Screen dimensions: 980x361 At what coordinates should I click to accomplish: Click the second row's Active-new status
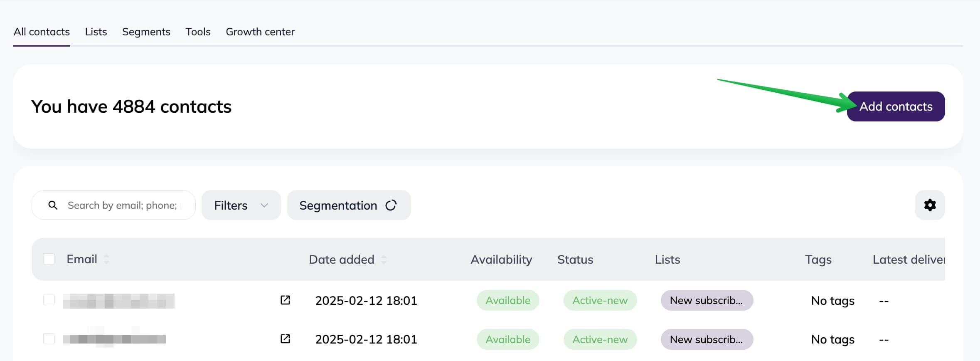pos(600,339)
